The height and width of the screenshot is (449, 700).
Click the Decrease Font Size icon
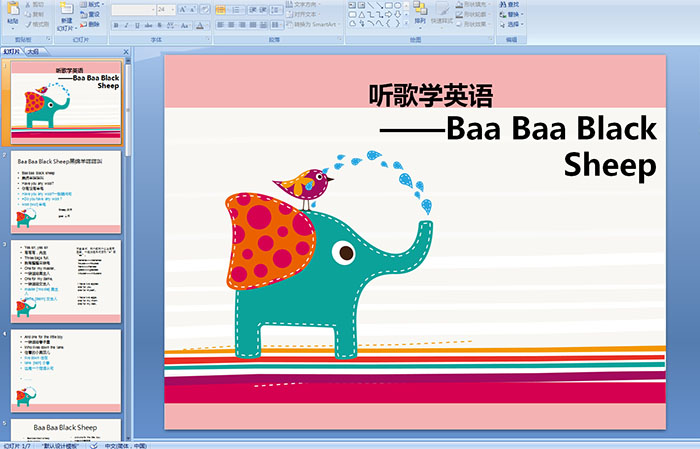point(192,10)
